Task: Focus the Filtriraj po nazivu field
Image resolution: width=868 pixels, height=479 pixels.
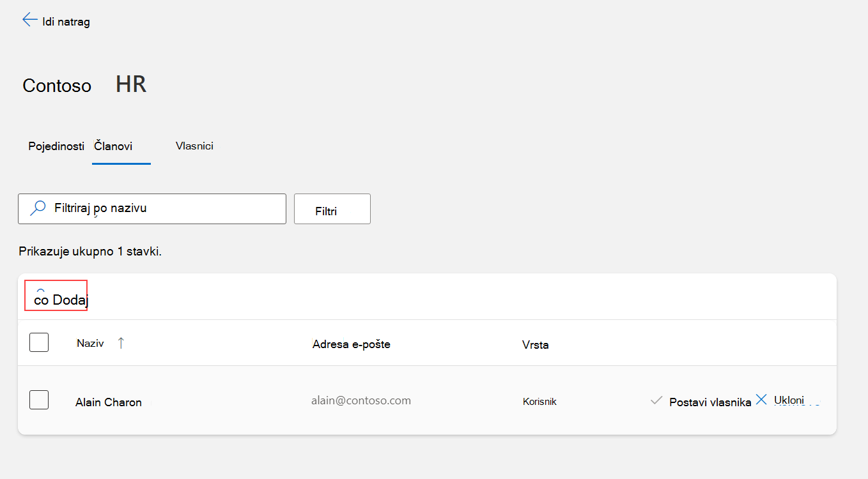Action: 152,209
